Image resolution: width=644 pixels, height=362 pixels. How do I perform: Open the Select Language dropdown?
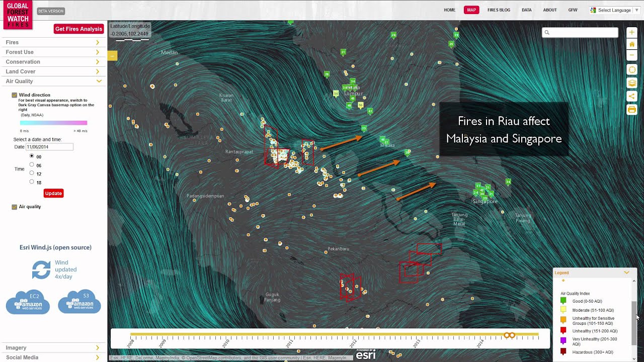click(x=614, y=10)
